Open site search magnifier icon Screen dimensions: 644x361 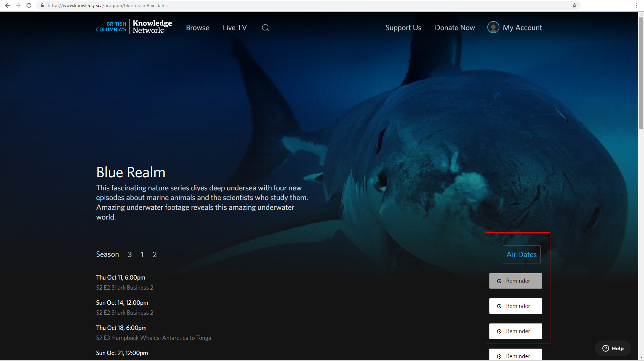(x=265, y=28)
